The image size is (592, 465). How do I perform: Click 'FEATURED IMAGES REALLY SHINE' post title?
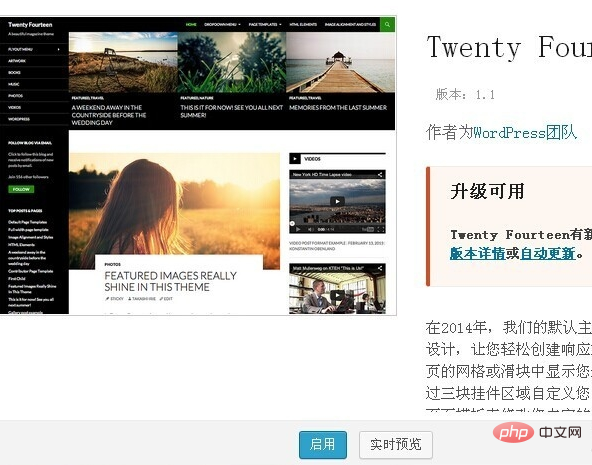[x=171, y=281]
